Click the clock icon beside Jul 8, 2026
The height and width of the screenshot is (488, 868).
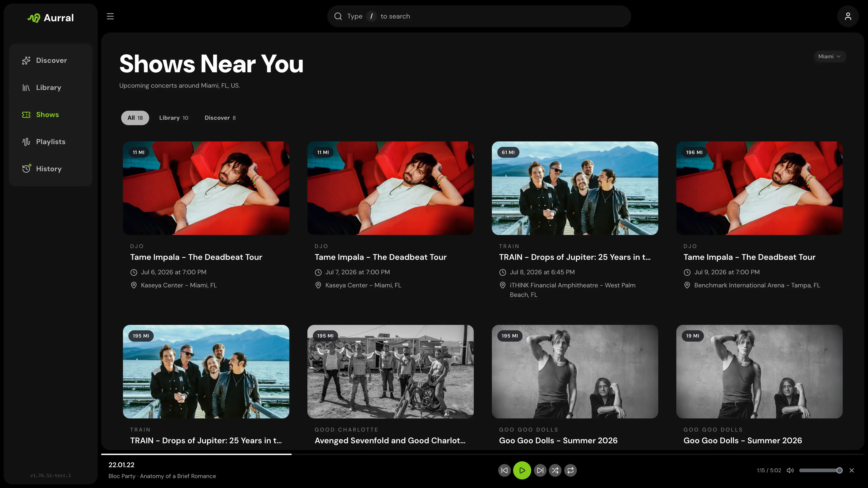(503, 272)
